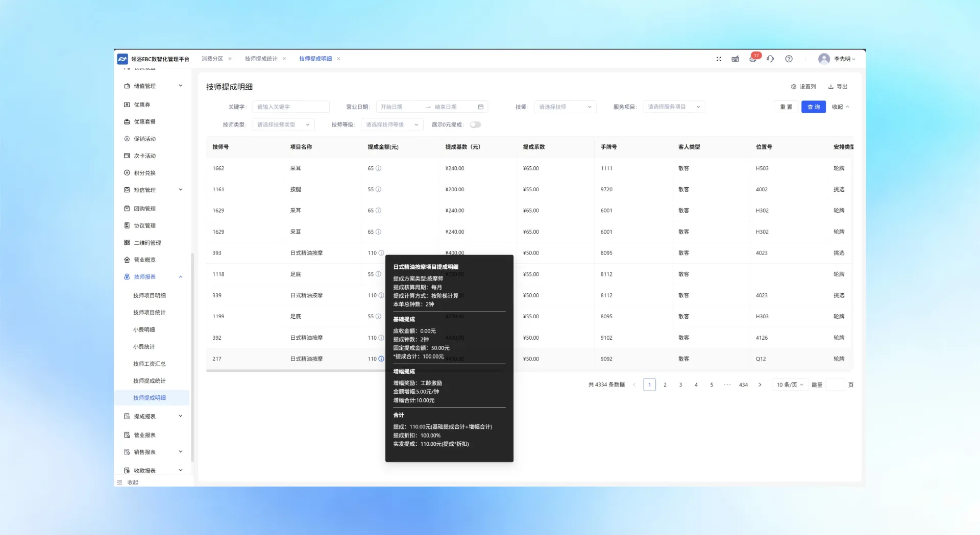Click the info icon beside technician 1662 commission
The height and width of the screenshot is (535, 980).
tap(378, 168)
